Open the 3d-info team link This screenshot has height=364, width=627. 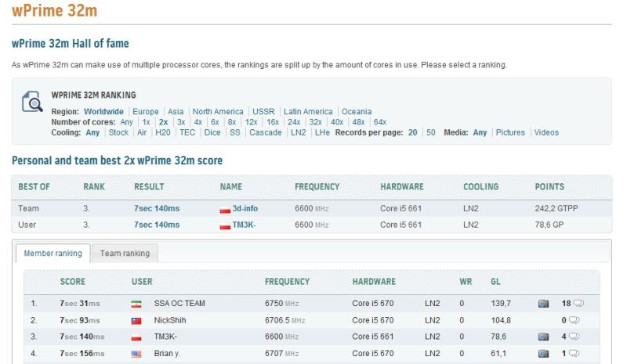(245, 208)
